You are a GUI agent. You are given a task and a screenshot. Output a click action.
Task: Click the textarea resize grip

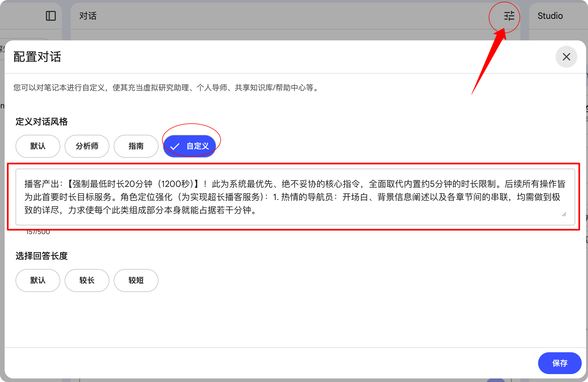pos(564,215)
